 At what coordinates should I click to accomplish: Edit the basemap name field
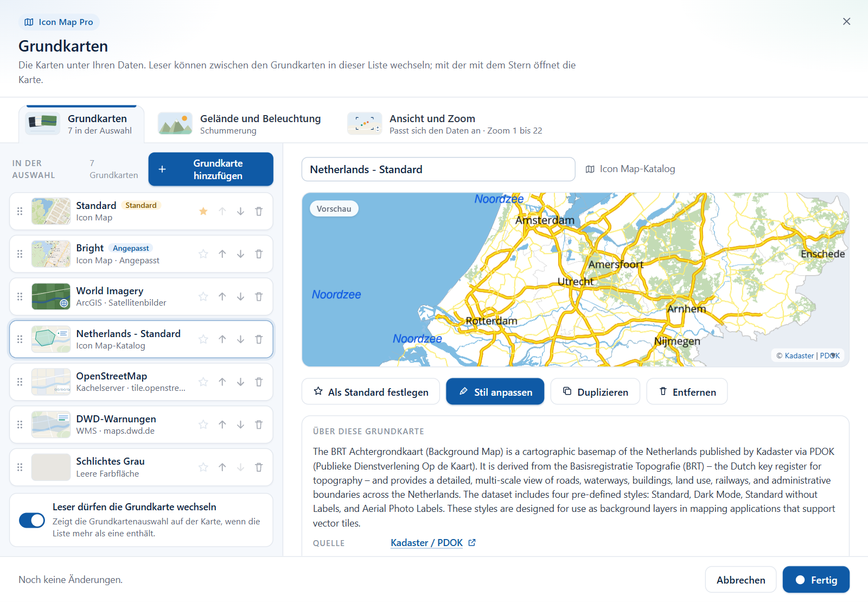438,169
